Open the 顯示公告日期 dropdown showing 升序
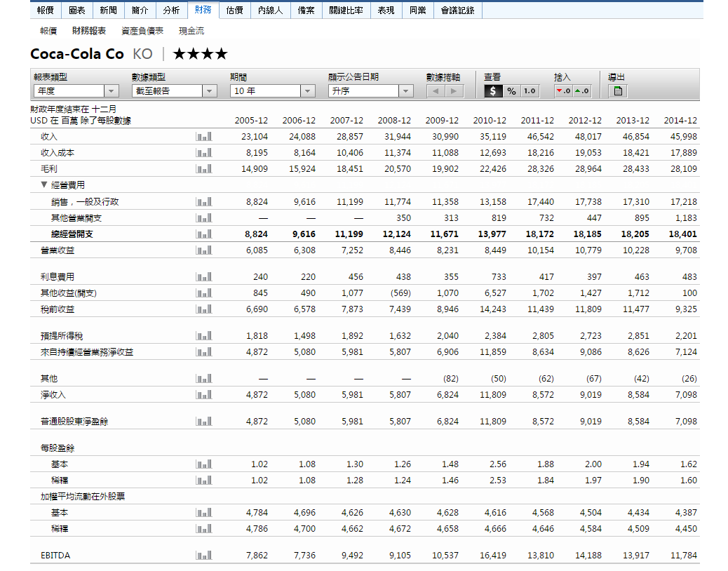The image size is (728, 571). tap(371, 91)
